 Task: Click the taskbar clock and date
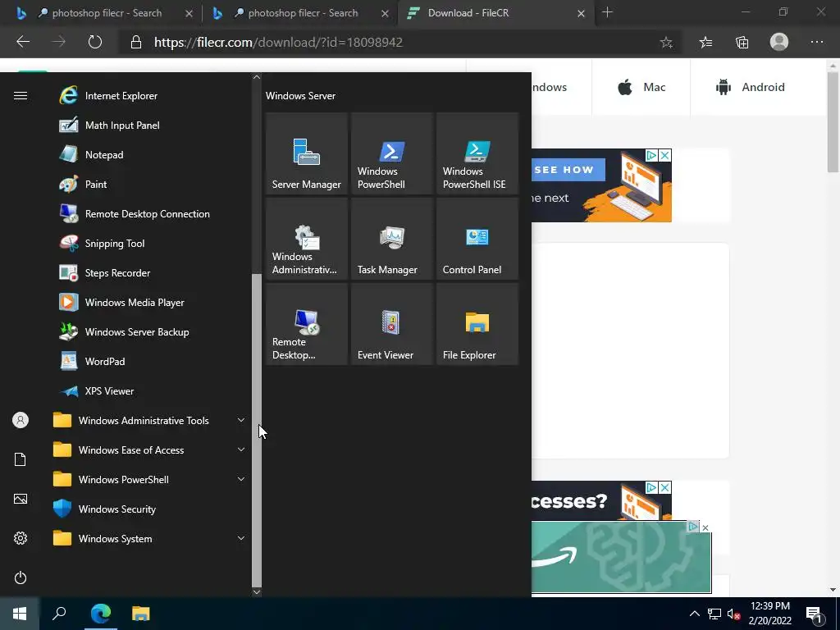coord(769,614)
